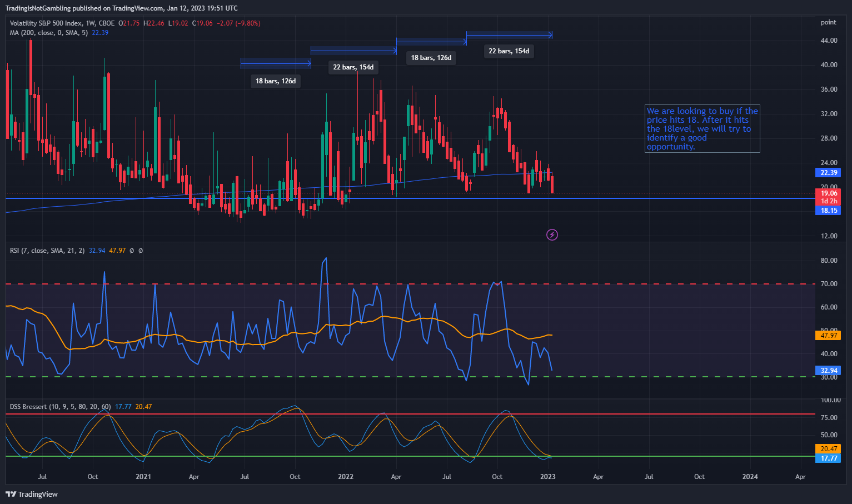Screen dimensions: 852x504
Task: Click the red 19.06 current price label
Action: (828, 193)
